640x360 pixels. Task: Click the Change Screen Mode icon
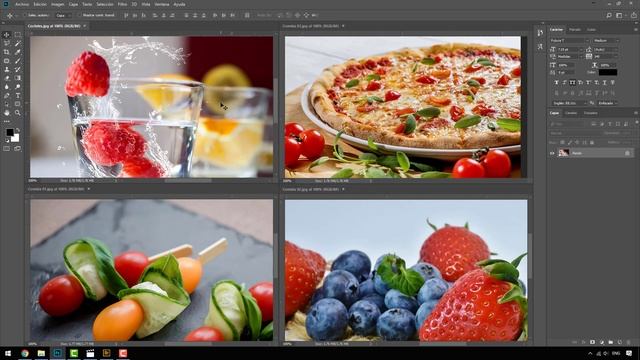point(18,149)
